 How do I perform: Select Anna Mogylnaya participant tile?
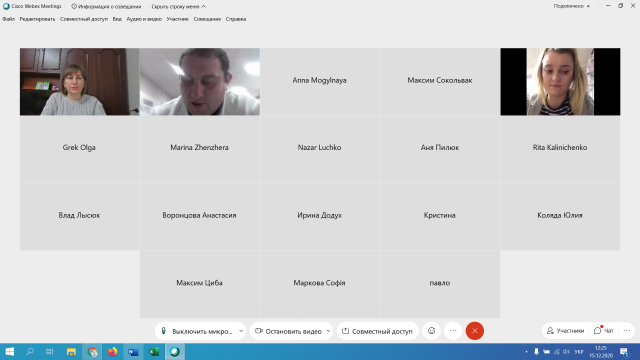pos(320,82)
